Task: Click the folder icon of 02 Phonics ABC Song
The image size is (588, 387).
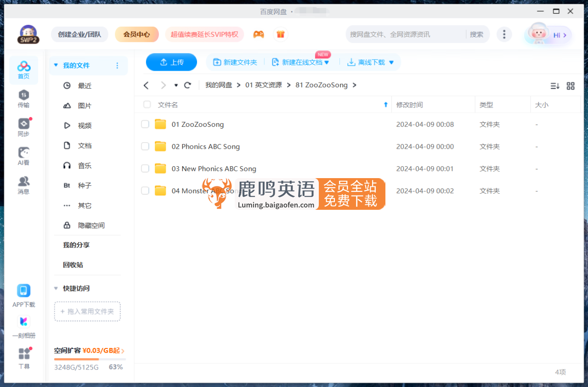Action: (x=160, y=146)
